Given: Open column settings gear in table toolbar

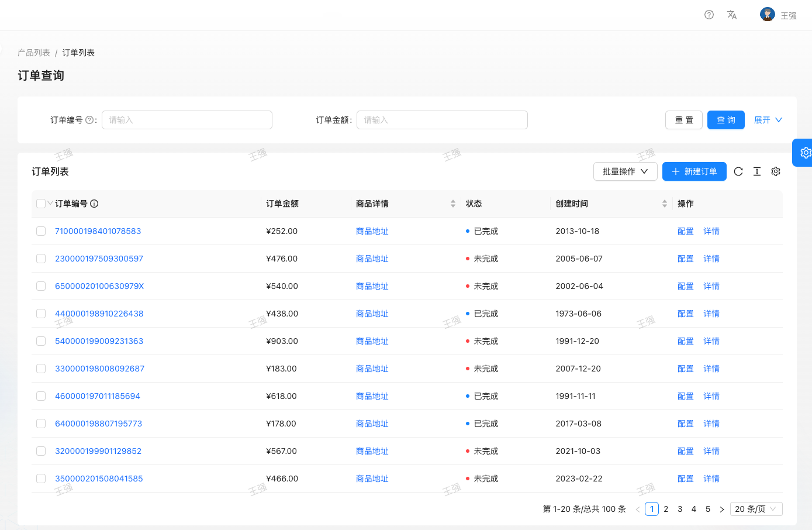Looking at the screenshot, I should pos(776,171).
